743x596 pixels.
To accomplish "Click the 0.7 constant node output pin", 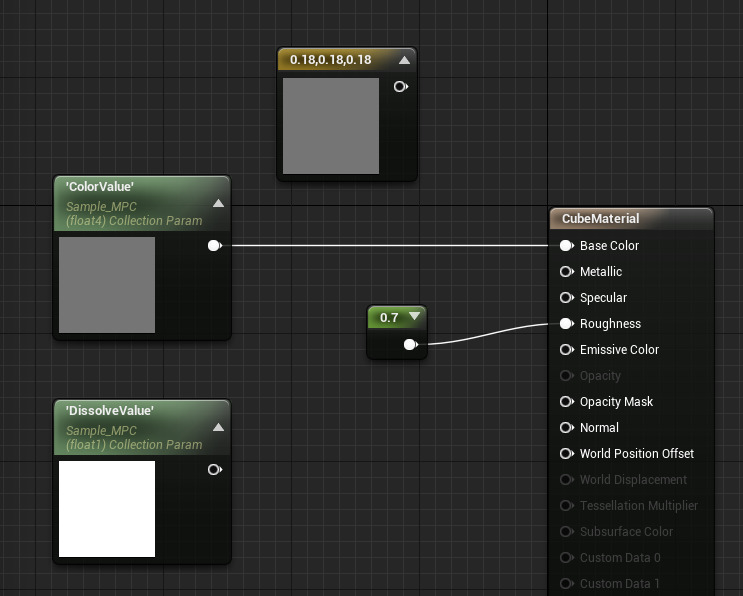I will [x=410, y=345].
